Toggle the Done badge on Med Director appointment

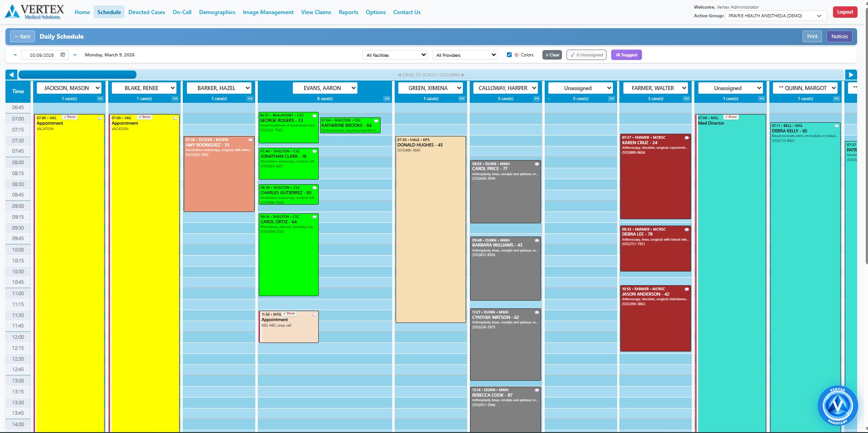pos(731,117)
